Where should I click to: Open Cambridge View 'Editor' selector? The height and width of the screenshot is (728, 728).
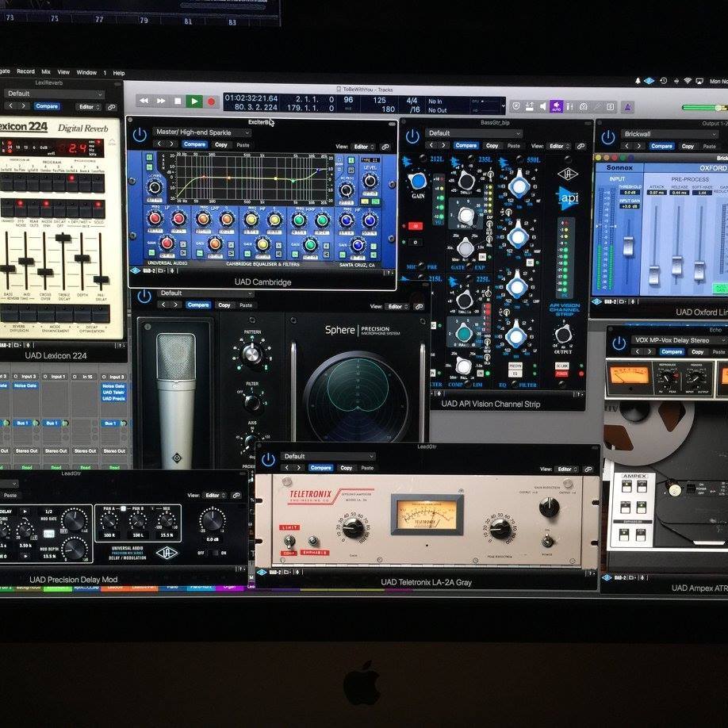[363, 147]
